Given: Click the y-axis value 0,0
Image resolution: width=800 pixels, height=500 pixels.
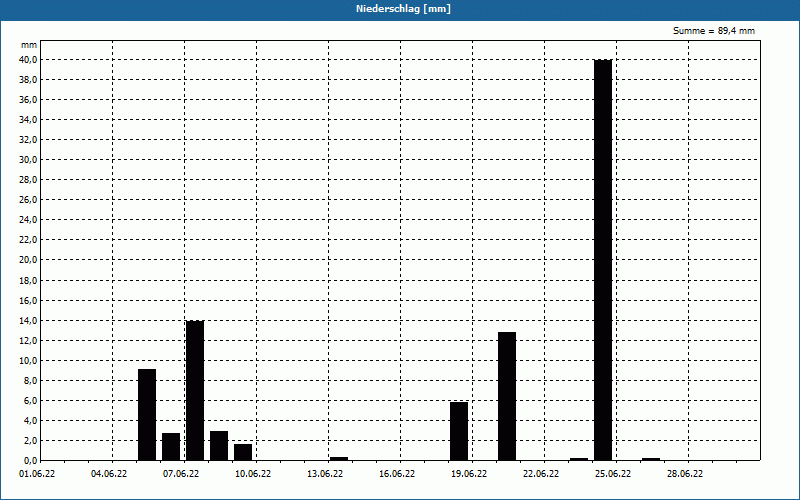Looking at the screenshot, I should click(31, 461).
